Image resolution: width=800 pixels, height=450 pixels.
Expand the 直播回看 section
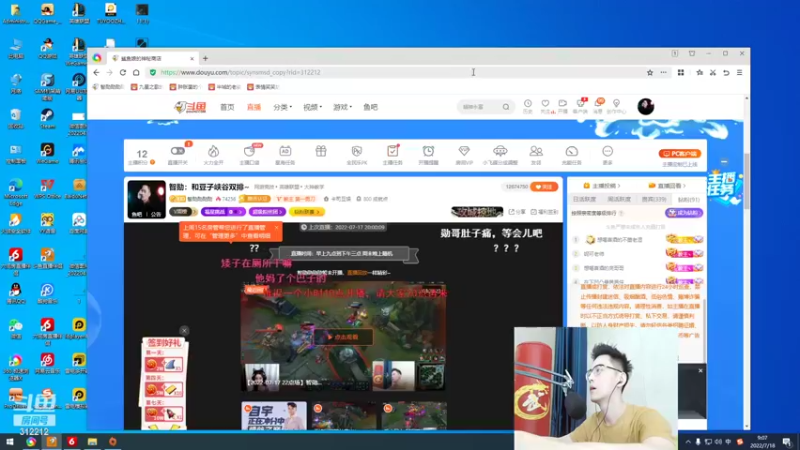(x=667, y=186)
